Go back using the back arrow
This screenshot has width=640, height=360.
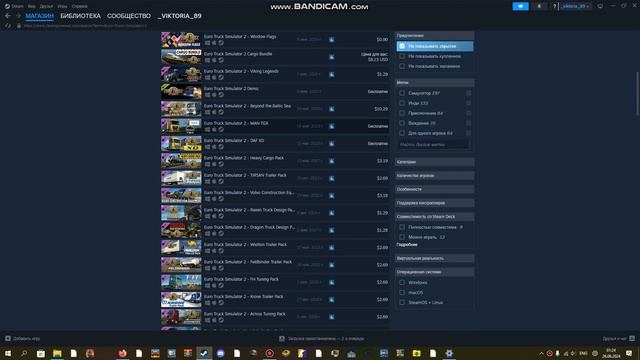click(x=8, y=16)
